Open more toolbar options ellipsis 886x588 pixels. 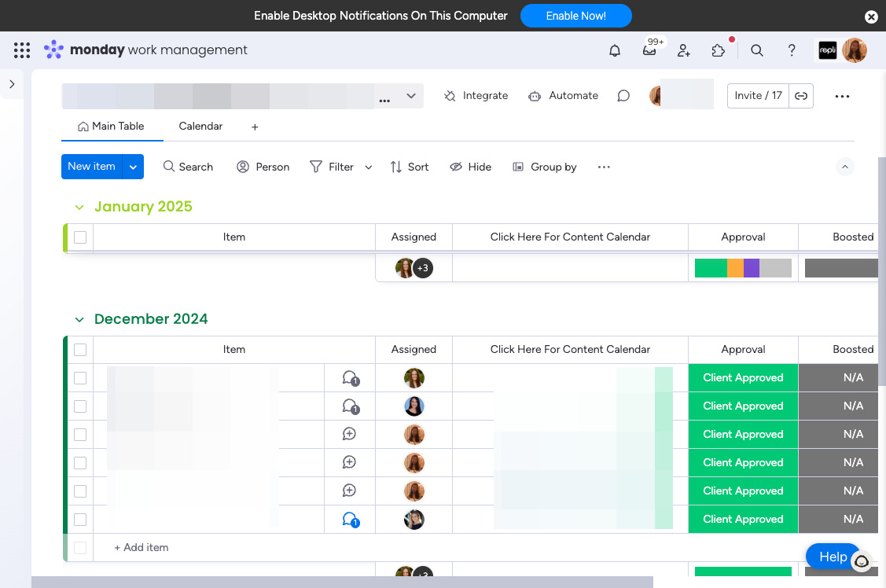(x=604, y=167)
